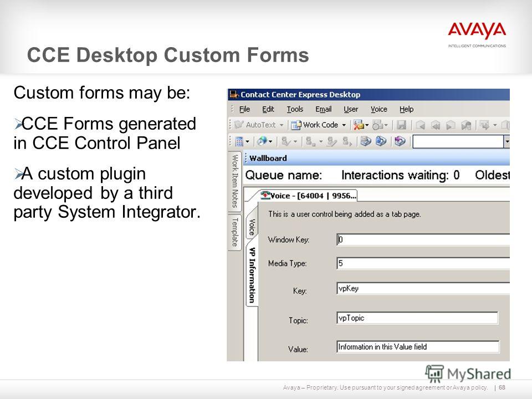Expand the AutoText dropdown arrow
Screen dimensions: 532x399
(x=282, y=125)
